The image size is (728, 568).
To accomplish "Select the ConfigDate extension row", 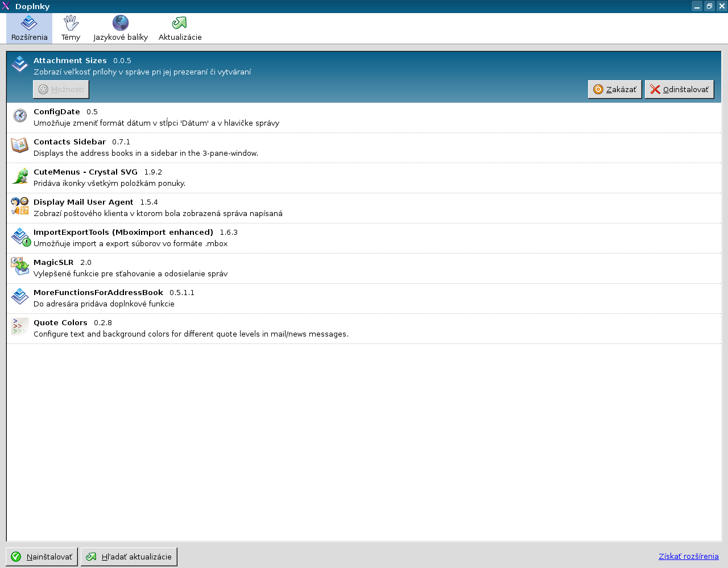I will pyautogui.click(x=364, y=118).
